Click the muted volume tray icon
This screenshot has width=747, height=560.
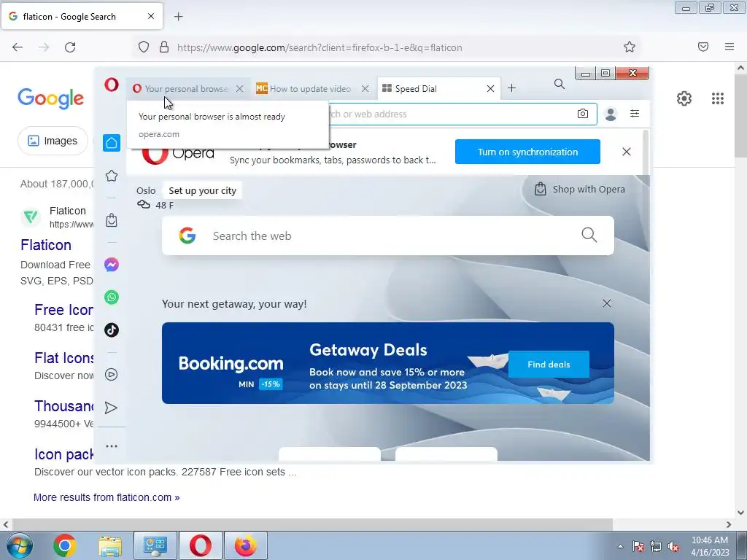point(673,547)
